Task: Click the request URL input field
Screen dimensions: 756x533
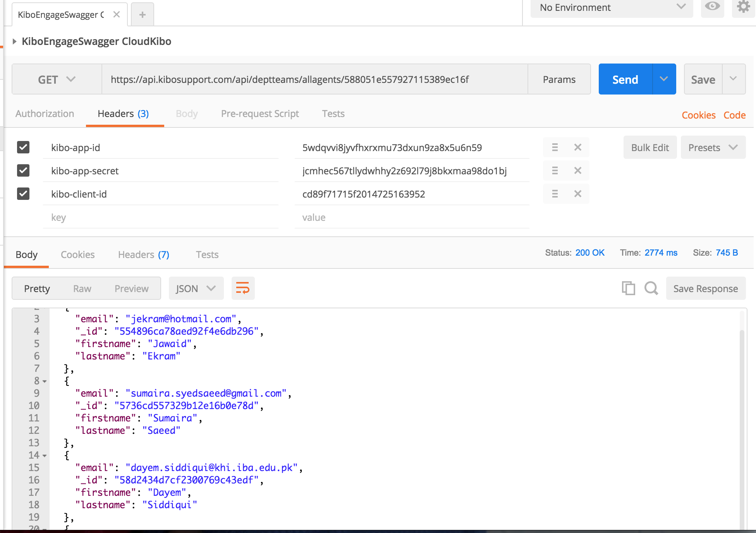Action: coord(314,79)
